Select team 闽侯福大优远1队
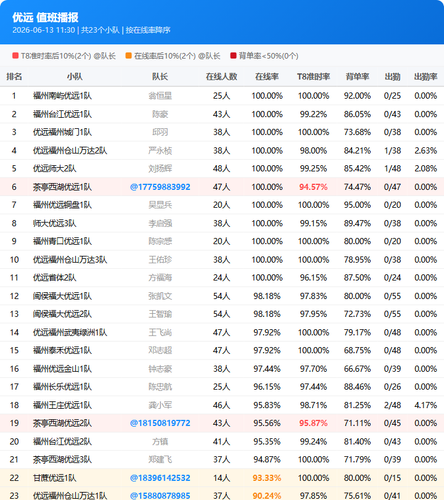Screen dimensions: 444x500 click(62, 296)
